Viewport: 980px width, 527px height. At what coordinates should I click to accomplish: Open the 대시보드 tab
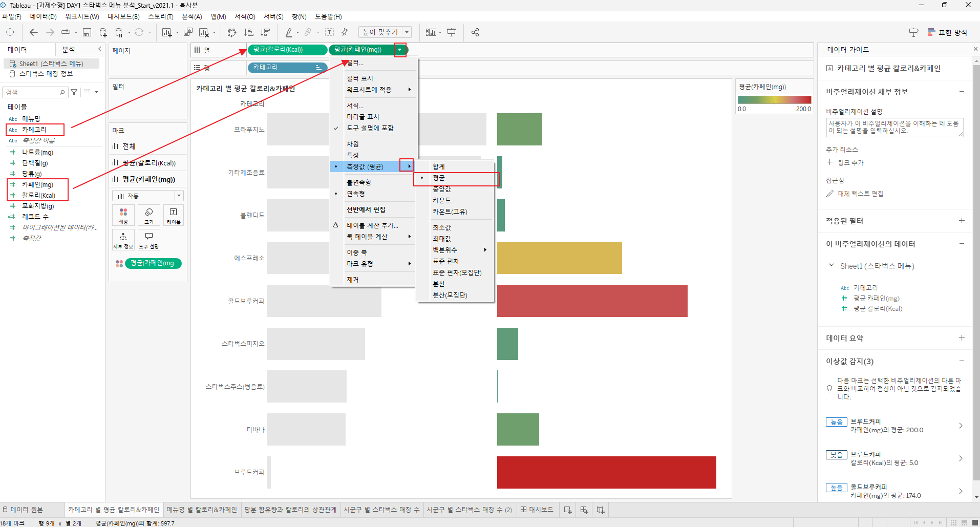tap(537, 510)
